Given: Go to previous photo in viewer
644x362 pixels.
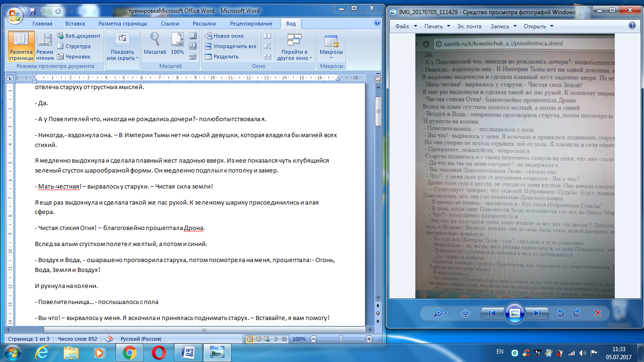Looking at the screenshot, I should click(x=492, y=313).
